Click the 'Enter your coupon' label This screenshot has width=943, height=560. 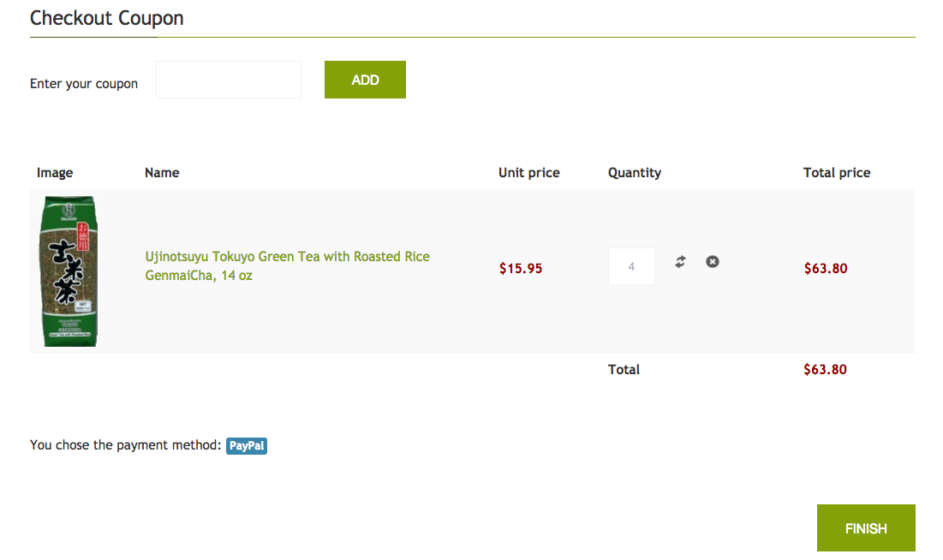click(84, 84)
